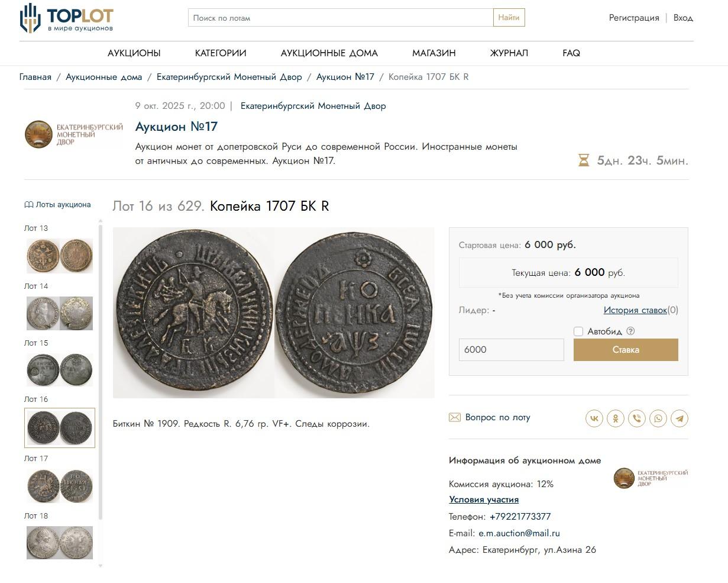The image size is (728, 583).
Task: Send the lot via Telegram icon
Action: (x=680, y=418)
